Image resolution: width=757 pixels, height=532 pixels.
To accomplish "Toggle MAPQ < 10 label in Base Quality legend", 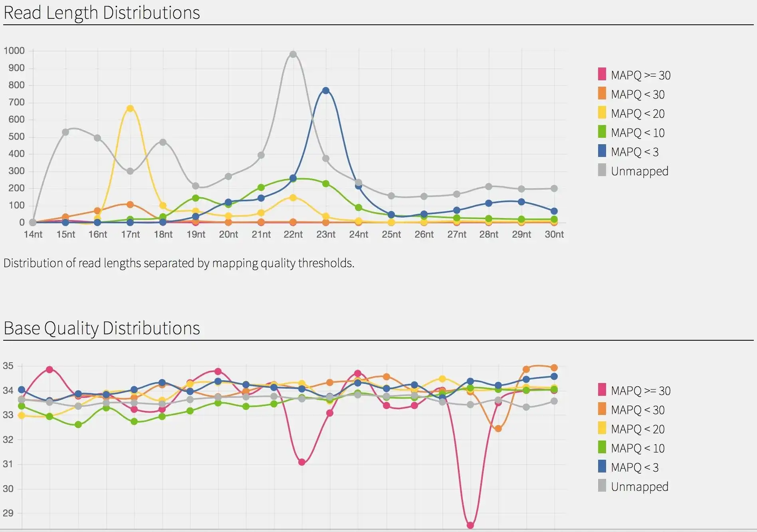I will (x=638, y=448).
